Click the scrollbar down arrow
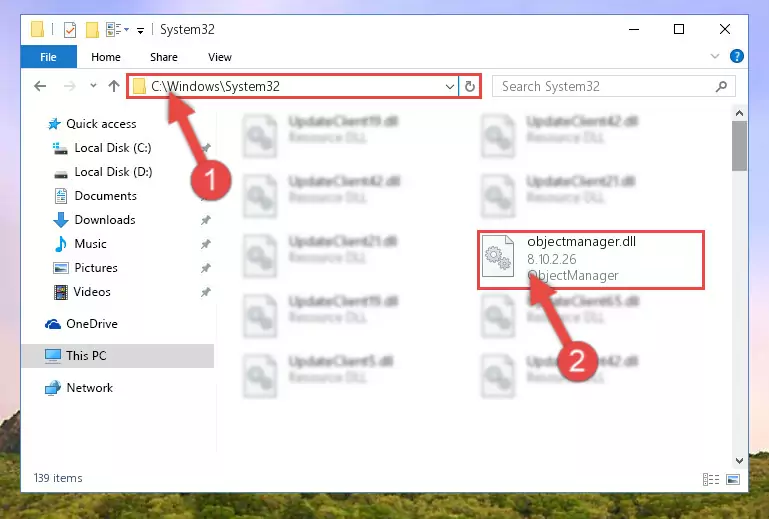The height and width of the screenshot is (519, 769). [739, 461]
